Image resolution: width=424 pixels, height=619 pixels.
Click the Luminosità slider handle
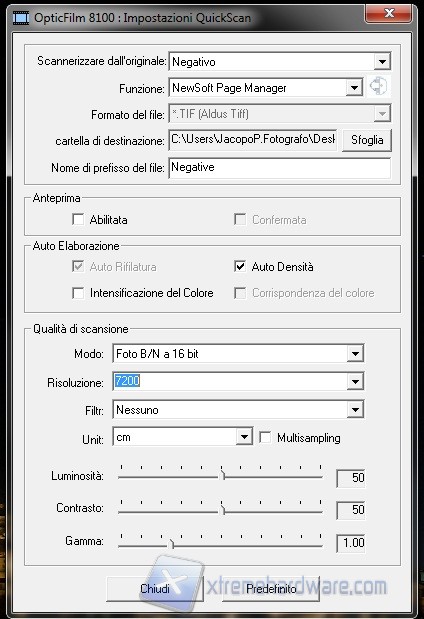pos(223,475)
